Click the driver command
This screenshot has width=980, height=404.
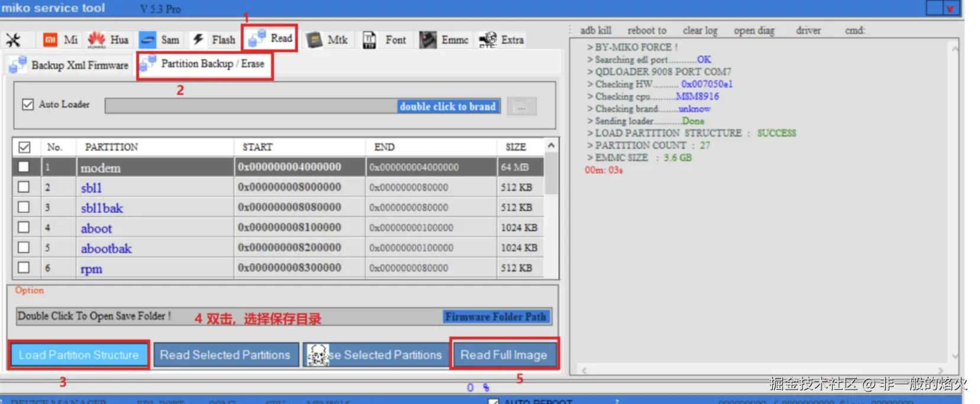(808, 30)
